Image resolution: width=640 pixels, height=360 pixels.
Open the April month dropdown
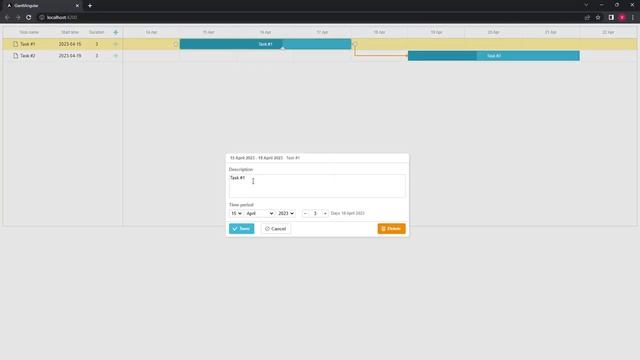click(x=260, y=213)
